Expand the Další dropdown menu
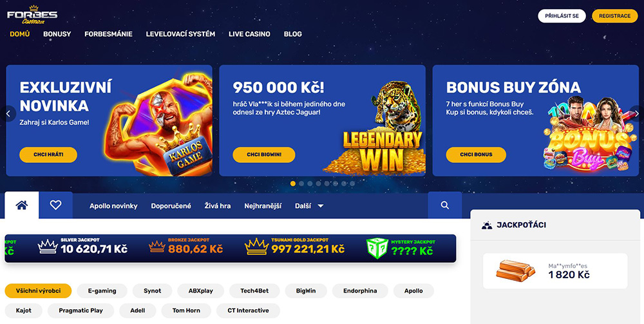The width and height of the screenshot is (644, 324). click(x=309, y=205)
